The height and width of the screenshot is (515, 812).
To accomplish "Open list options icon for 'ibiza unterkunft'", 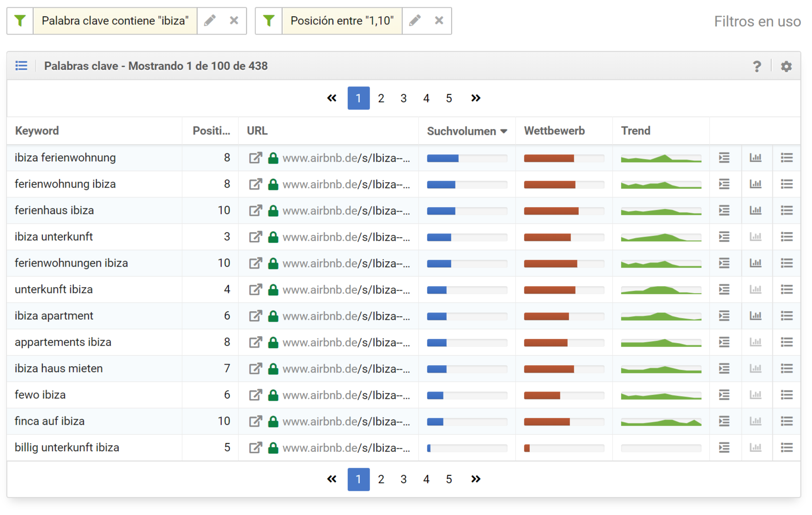I will pyautogui.click(x=787, y=237).
